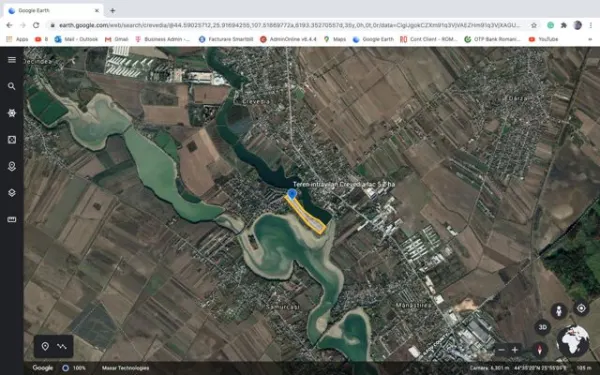Image resolution: width=600 pixels, height=375 pixels.
Task: Click the fly to my location button
Action: click(x=581, y=308)
